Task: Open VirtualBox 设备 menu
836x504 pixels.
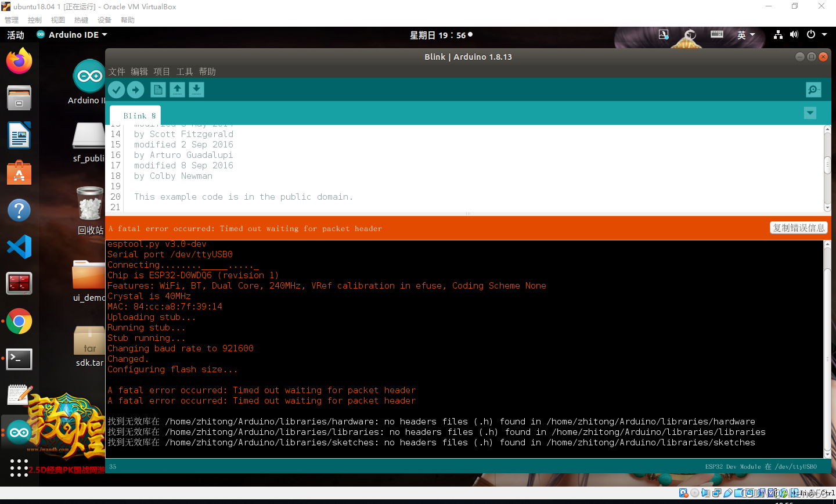Action: tap(105, 20)
